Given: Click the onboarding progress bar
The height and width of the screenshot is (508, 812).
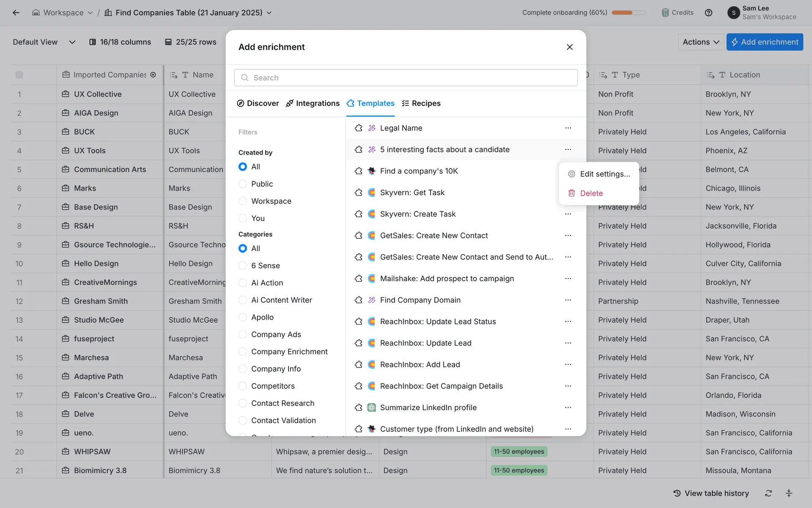Looking at the screenshot, I should point(628,13).
